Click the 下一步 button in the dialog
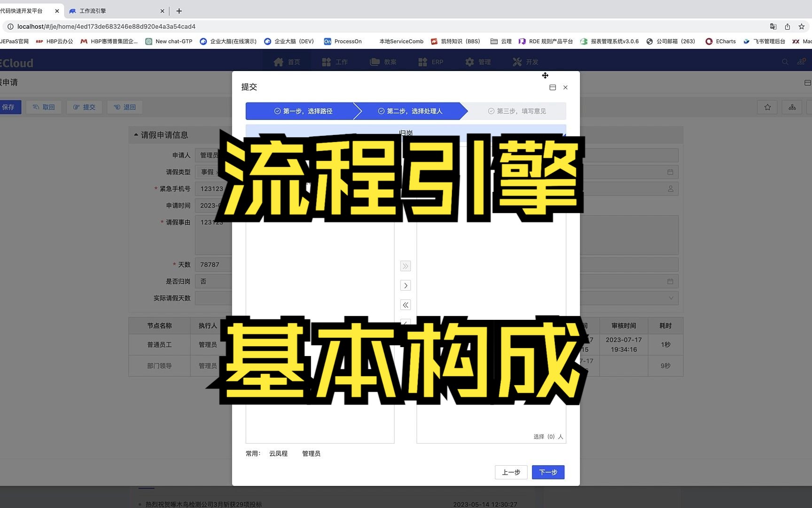812x508 pixels. [x=548, y=472]
